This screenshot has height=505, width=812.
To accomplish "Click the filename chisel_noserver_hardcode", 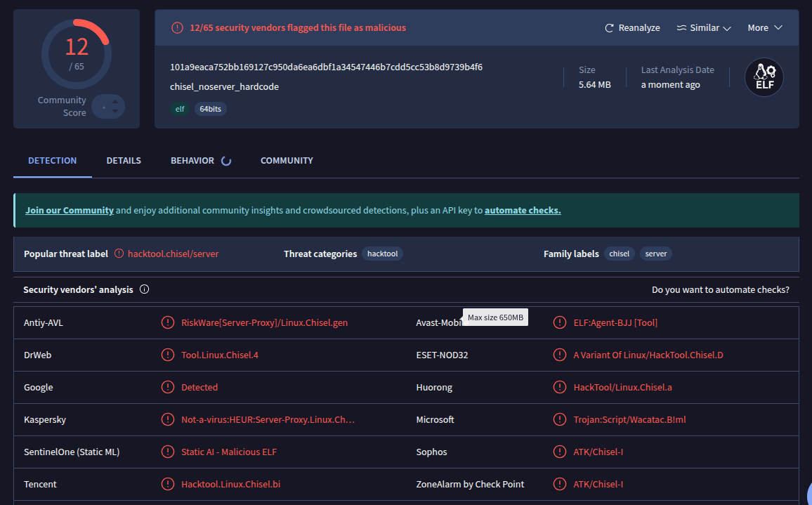I will tap(224, 86).
